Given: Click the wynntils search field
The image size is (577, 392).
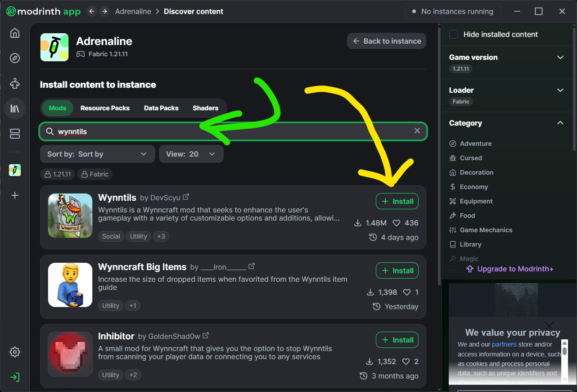Looking at the screenshot, I should point(233,131).
